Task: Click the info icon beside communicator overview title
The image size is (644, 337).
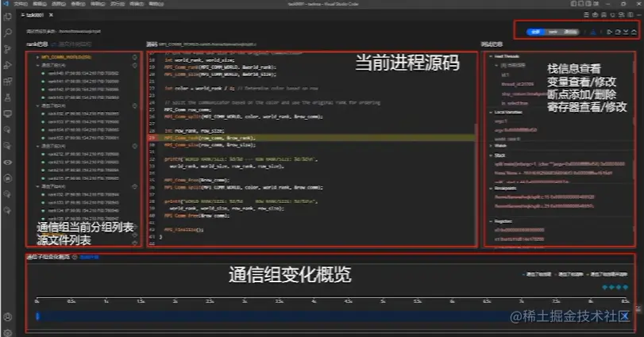Action: 75,257
